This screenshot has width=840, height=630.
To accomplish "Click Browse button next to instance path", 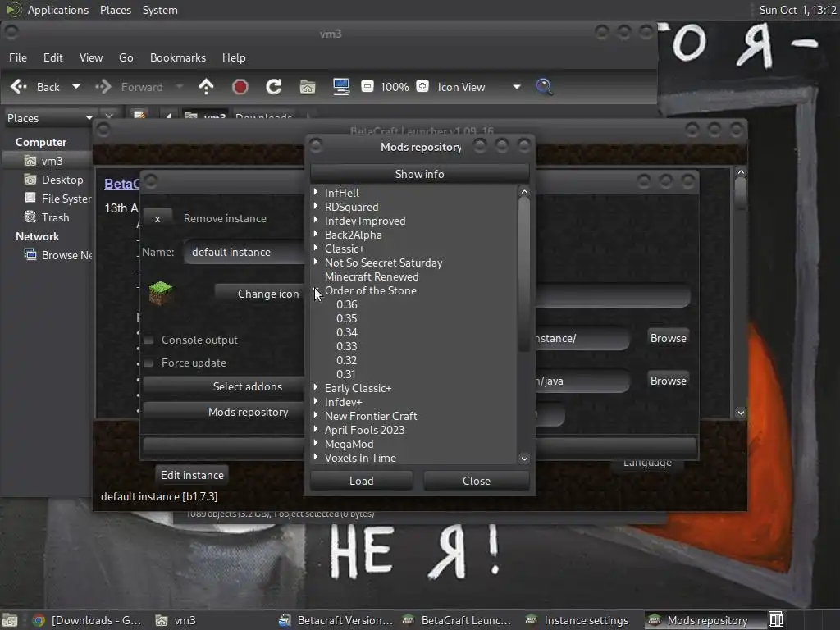I will (668, 338).
